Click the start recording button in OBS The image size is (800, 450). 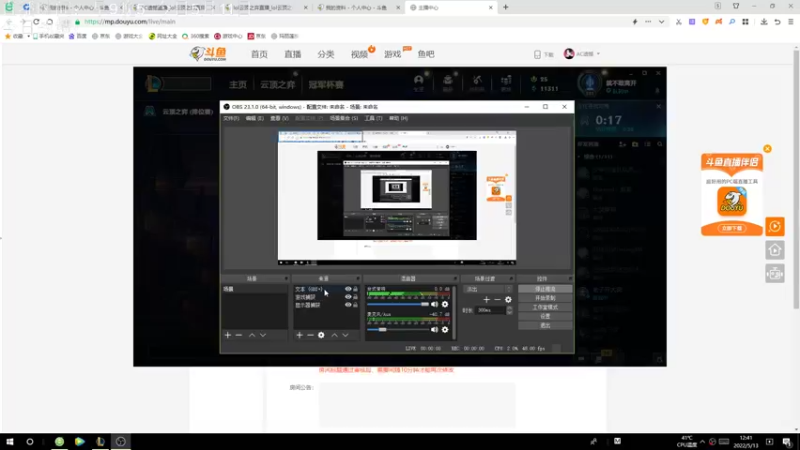[545, 298]
